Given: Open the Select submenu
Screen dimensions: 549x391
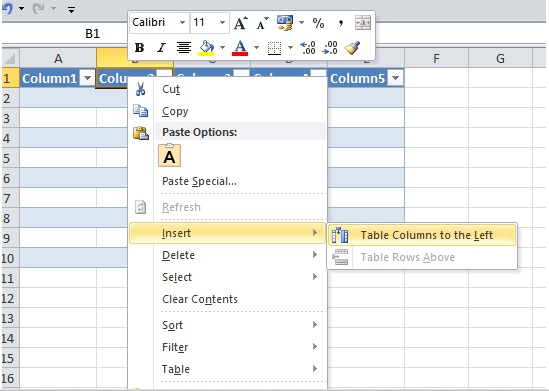Looking at the screenshot, I should [228, 277].
